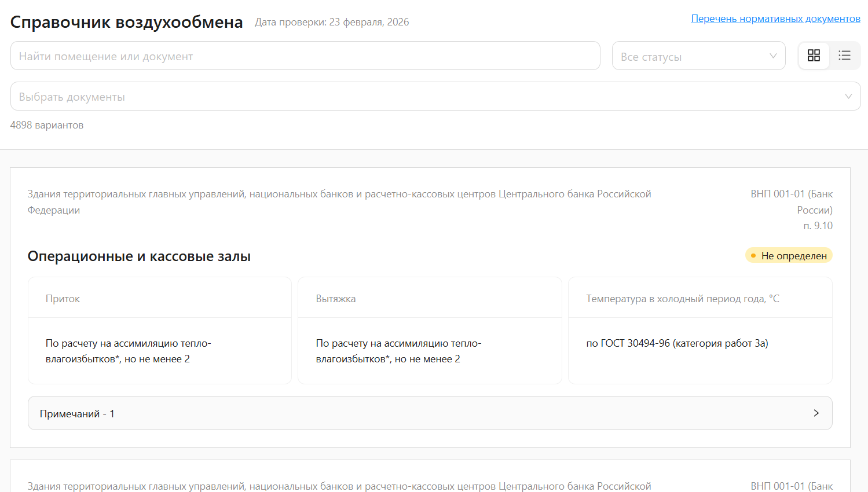
Task: Click the п. 9.10 clause reference
Action: click(818, 226)
